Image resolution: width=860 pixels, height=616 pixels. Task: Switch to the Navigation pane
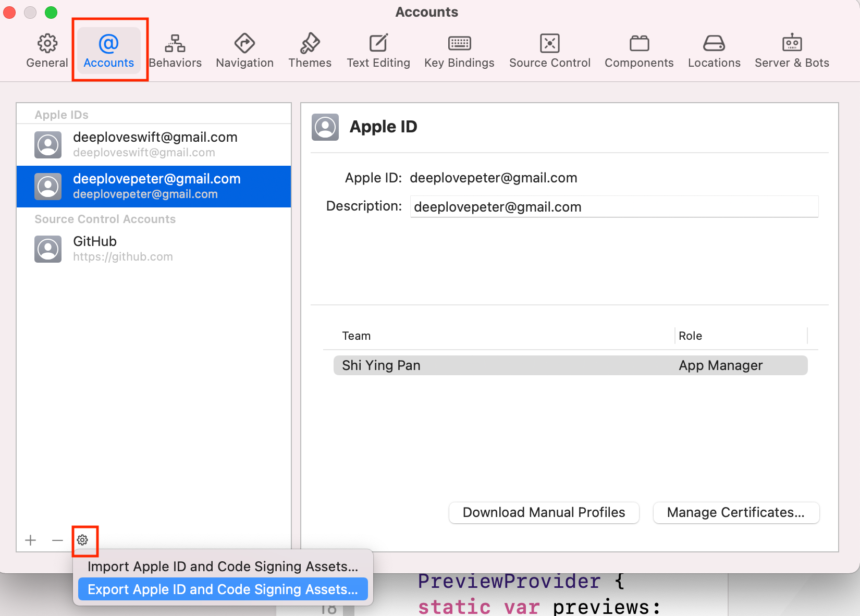point(244,51)
